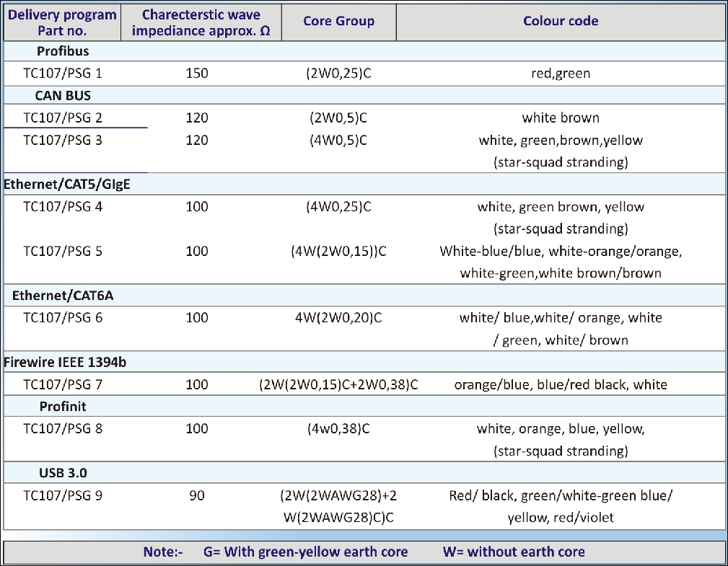Viewport: 728px width, 566px height.
Task: Click core group (2W0,25)C
Action: point(338,74)
